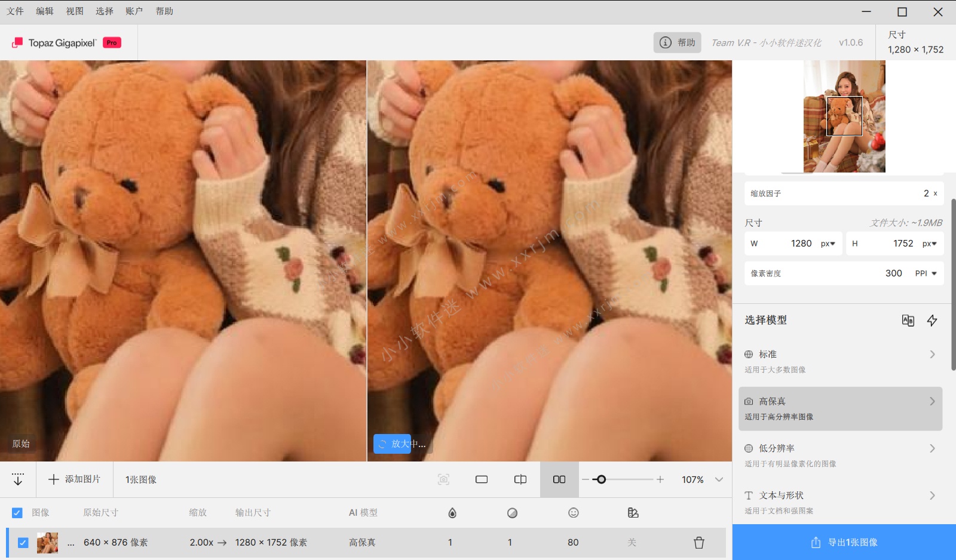Click the denoise droplet icon in the table header
Viewport: 956px width, 560px height.
(x=451, y=512)
